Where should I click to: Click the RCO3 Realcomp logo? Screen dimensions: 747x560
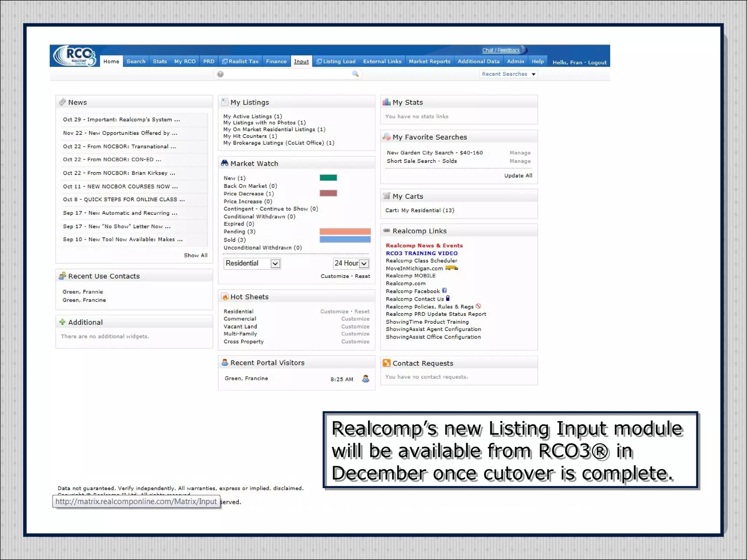tap(75, 56)
